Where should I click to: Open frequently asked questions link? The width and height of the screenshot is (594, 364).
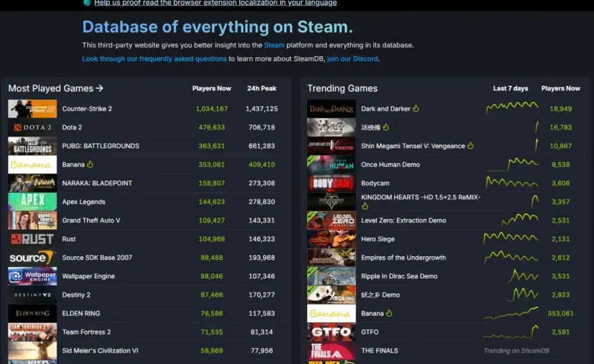tap(154, 59)
